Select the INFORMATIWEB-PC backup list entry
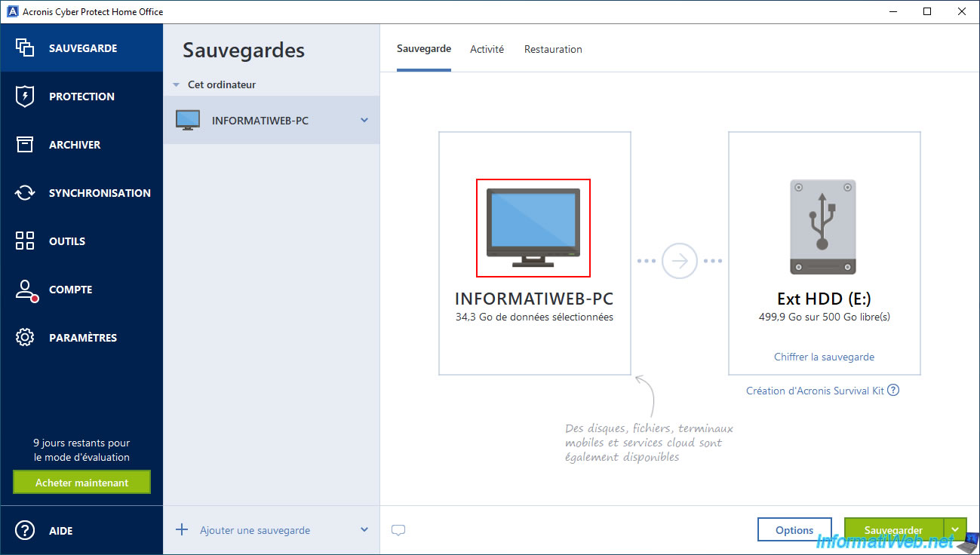This screenshot has width=980, height=555. click(272, 121)
